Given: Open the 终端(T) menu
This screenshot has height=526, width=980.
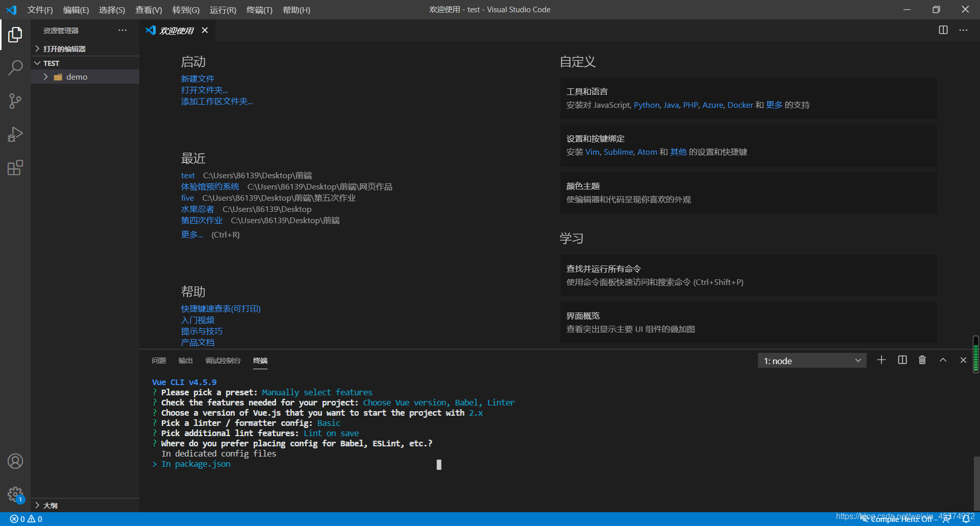Looking at the screenshot, I should [259, 10].
